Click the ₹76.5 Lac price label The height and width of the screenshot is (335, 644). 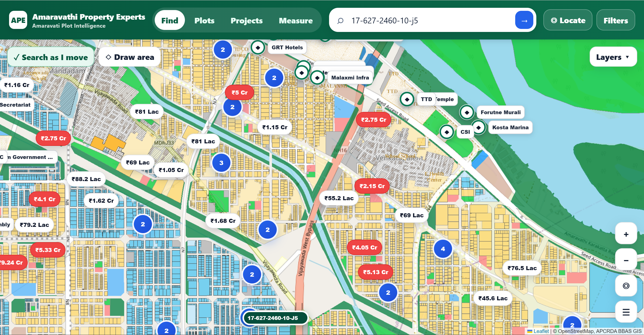(522, 268)
